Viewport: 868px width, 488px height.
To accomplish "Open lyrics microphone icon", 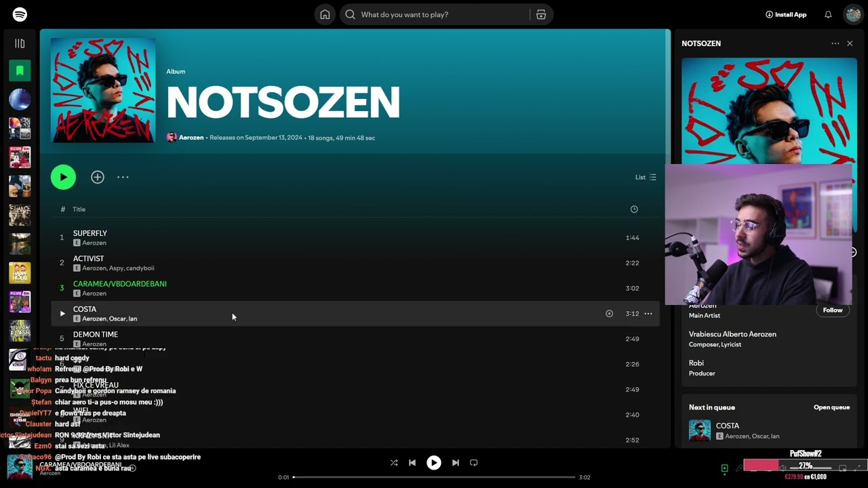I will pyautogui.click(x=738, y=468).
